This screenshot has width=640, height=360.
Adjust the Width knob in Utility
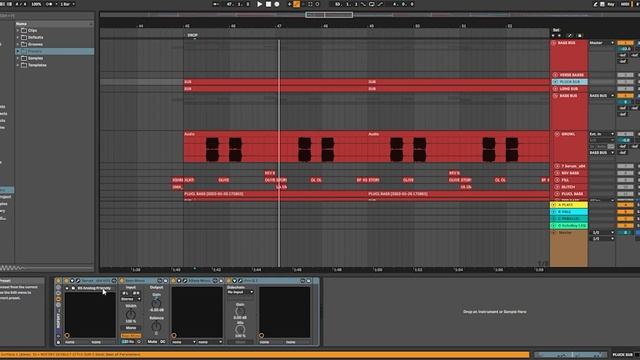[131, 314]
